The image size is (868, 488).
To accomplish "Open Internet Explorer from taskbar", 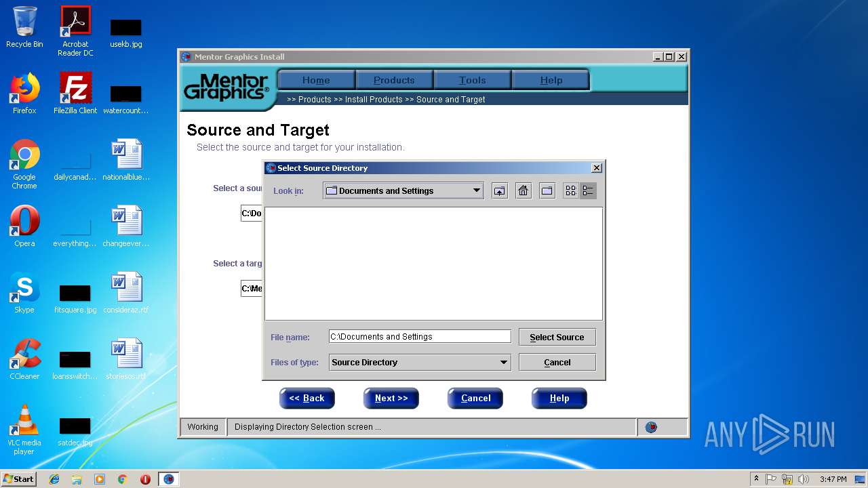I will pyautogui.click(x=54, y=479).
